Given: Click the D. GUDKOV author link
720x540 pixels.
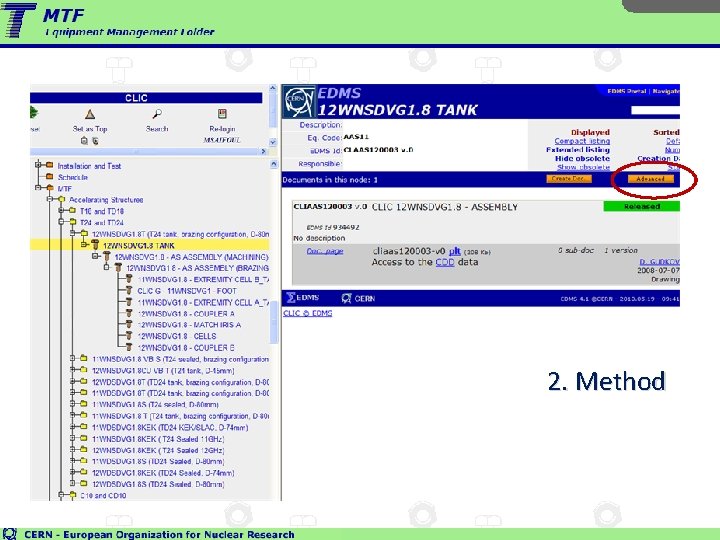Looking at the screenshot, I should pyautogui.click(x=659, y=262).
